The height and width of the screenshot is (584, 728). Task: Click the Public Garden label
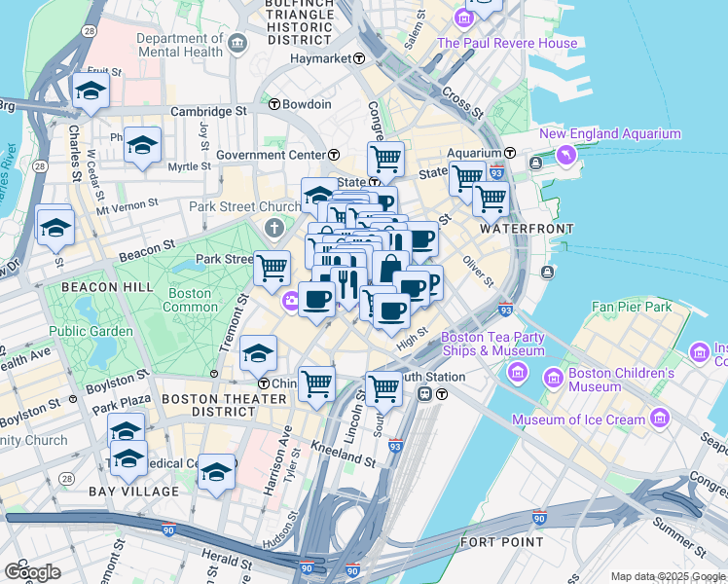(91, 331)
